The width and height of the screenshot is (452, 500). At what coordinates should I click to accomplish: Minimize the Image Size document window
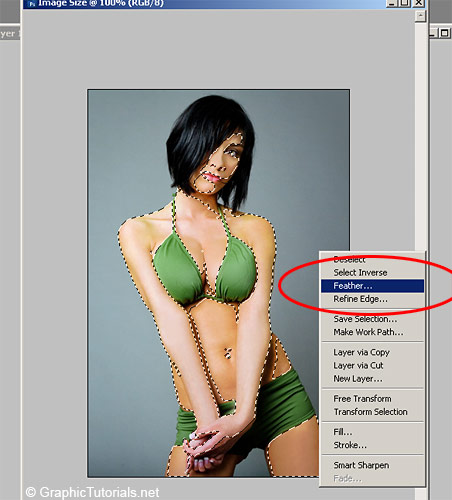(392, 3)
